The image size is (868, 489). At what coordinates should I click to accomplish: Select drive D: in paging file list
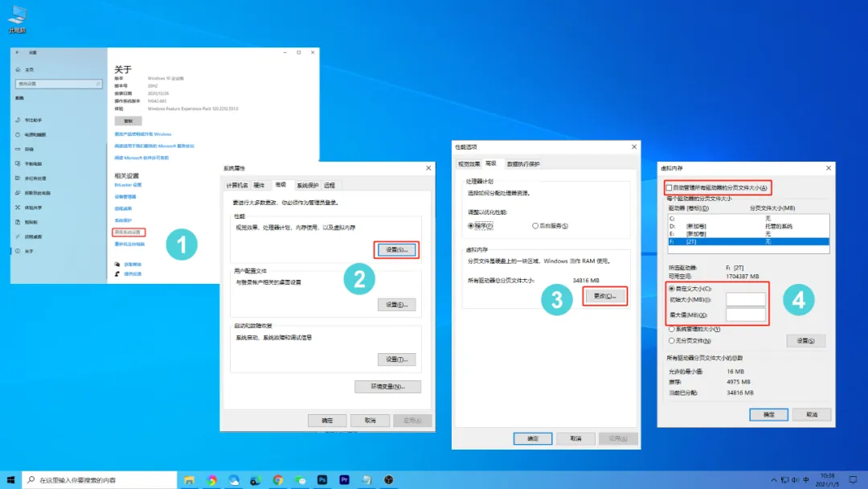pyautogui.click(x=748, y=227)
